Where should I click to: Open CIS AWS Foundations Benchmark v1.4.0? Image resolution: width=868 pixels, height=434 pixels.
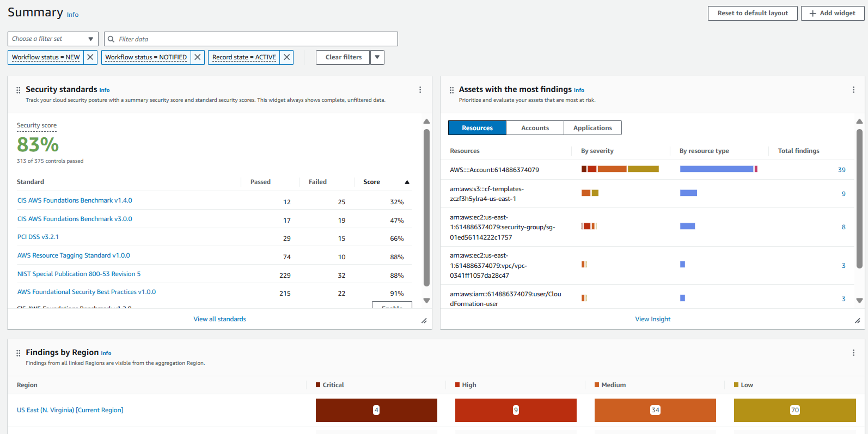[74, 200]
